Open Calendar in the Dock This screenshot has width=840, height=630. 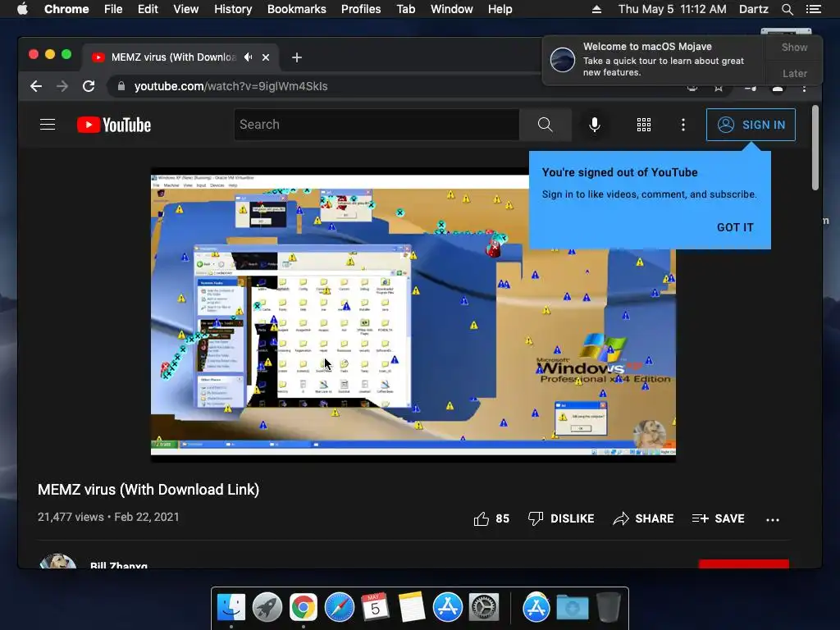tap(375, 608)
